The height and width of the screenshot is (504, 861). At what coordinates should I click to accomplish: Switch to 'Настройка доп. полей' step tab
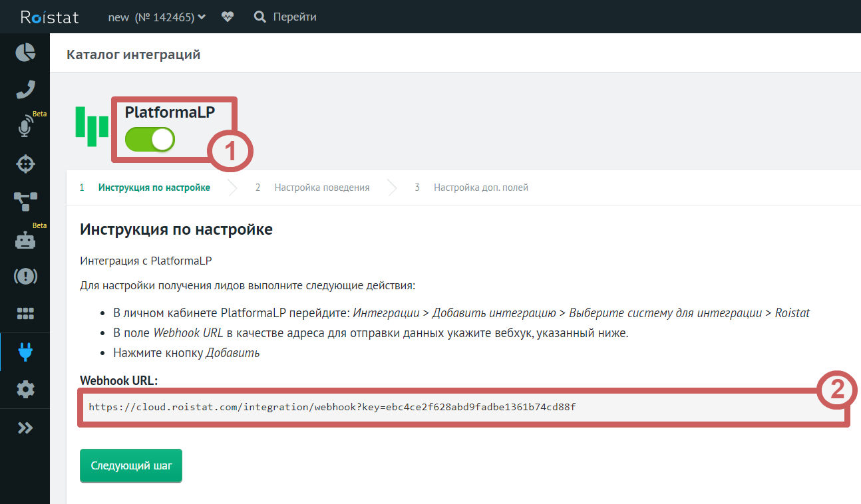480,188
